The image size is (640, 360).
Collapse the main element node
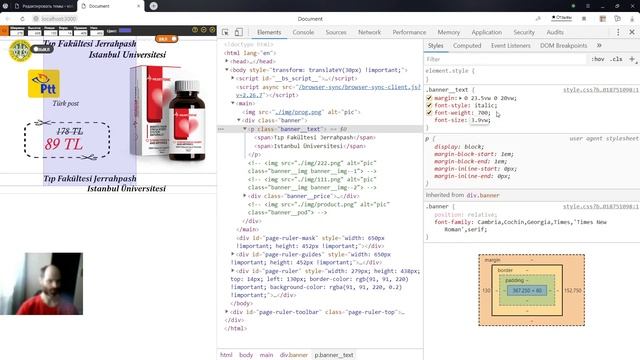point(233,103)
